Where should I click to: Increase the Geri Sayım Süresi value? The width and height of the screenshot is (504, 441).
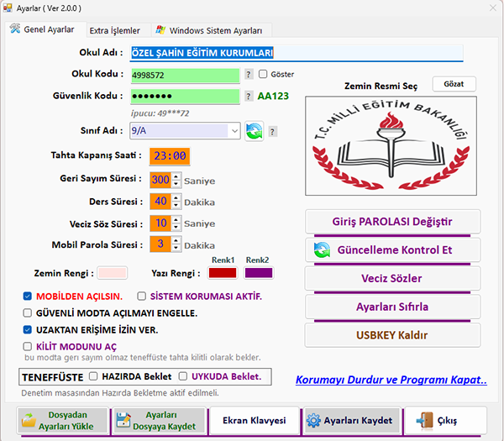[175, 176]
